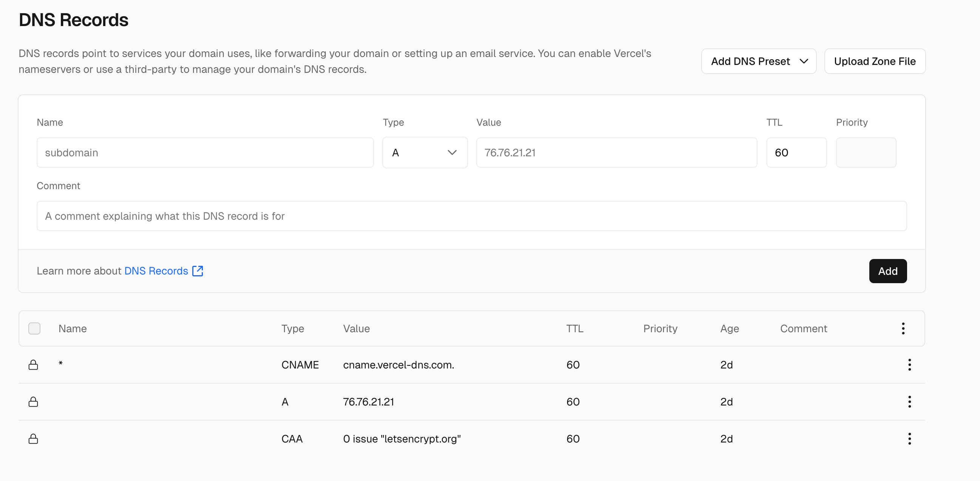Click the external link icon beside DNS Records
The image size is (980, 481).
[198, 271]
